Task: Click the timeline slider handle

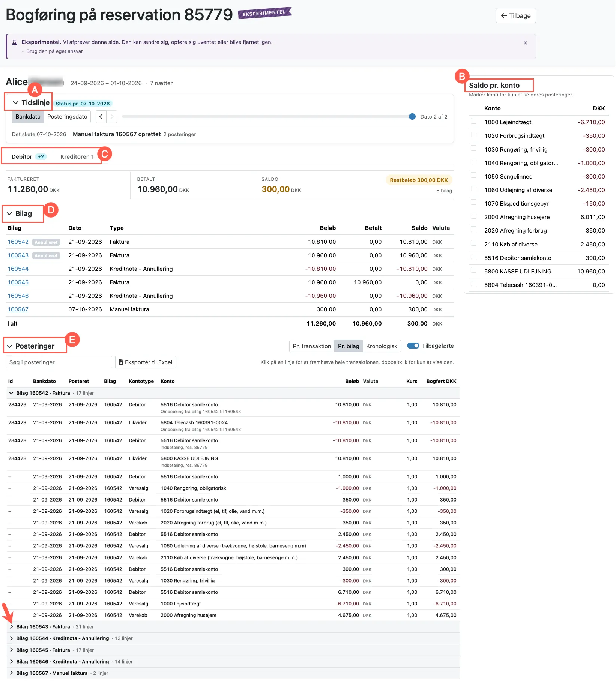Action: tap(412, 117)
